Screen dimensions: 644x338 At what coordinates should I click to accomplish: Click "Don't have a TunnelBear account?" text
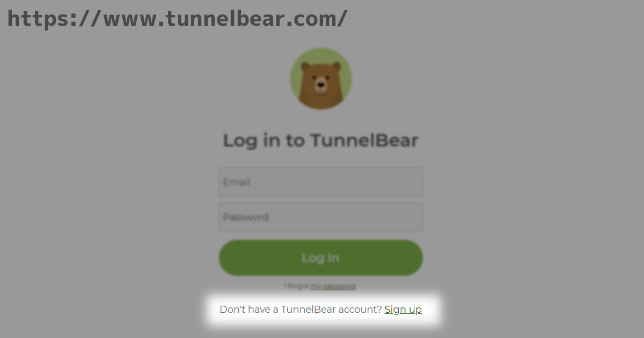(x=301, y=310)
